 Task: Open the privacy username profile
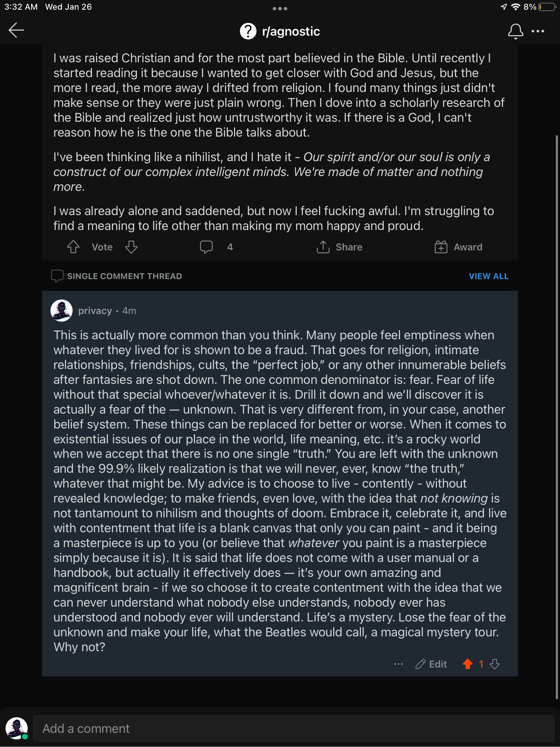[x=95, y=311]
